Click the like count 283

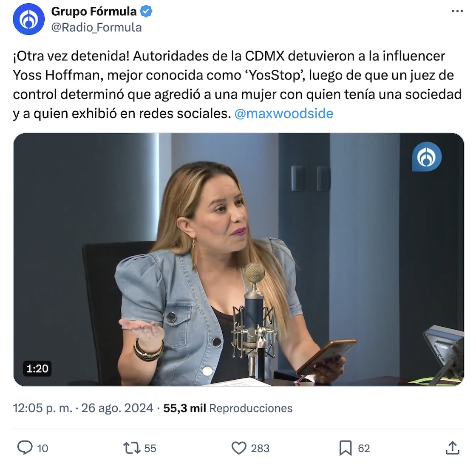pyautogui.click(x=260, y=449)
